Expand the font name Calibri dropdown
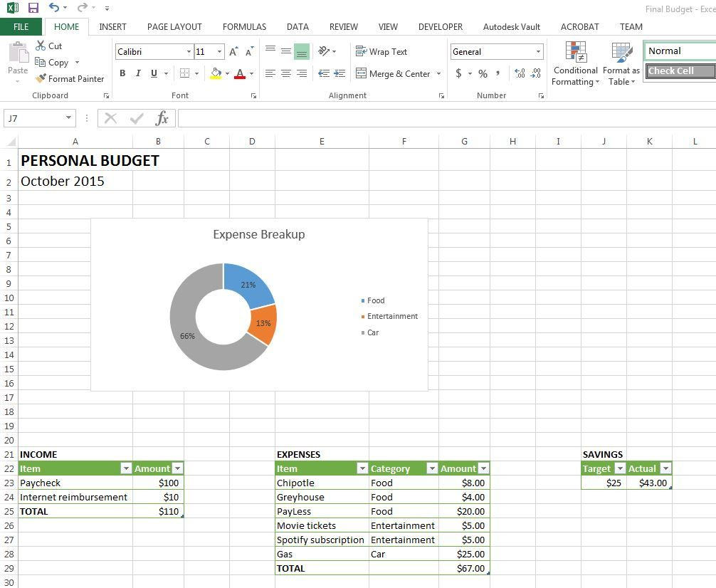Screen dimensions: 716x588 pos(189,52)
